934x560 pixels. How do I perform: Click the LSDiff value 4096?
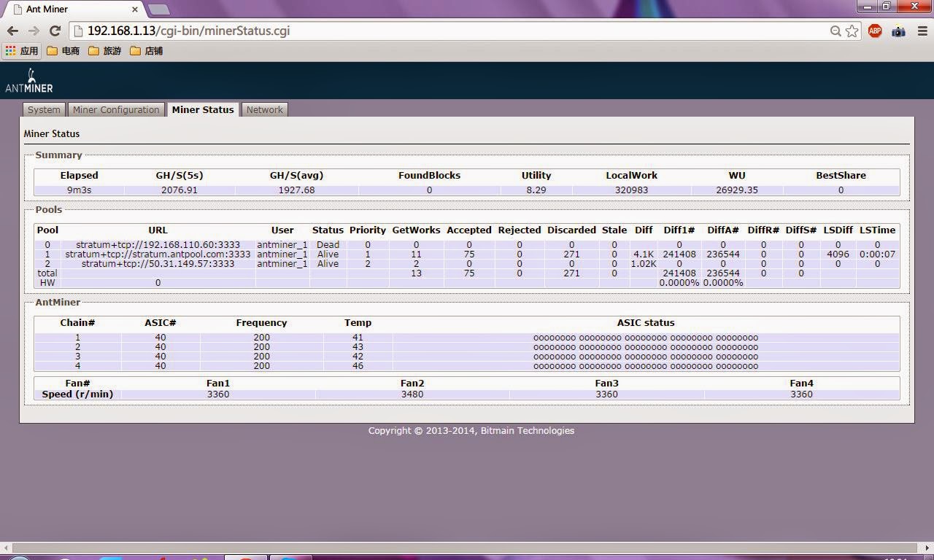838,254
